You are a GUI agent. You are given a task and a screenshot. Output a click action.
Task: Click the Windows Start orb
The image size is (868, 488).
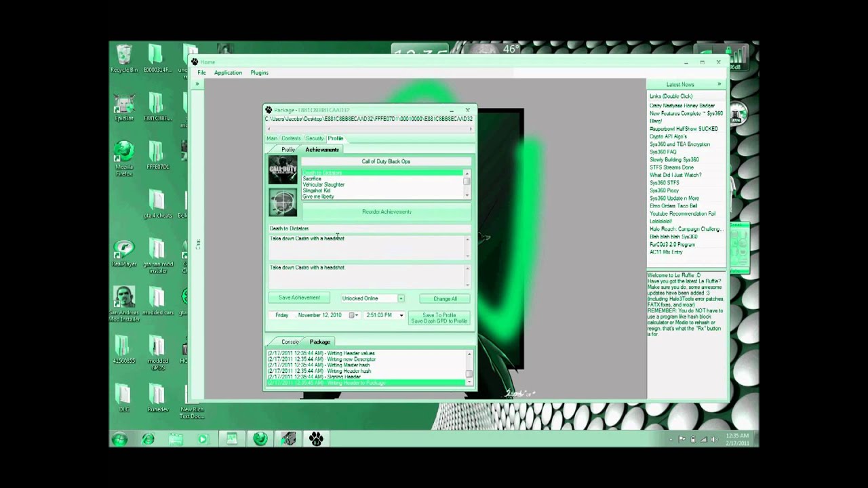tap(119, 439)
